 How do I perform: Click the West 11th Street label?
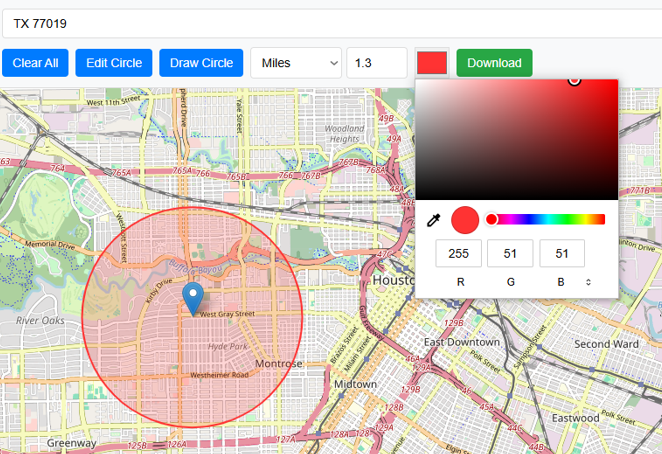coord(113,102)
